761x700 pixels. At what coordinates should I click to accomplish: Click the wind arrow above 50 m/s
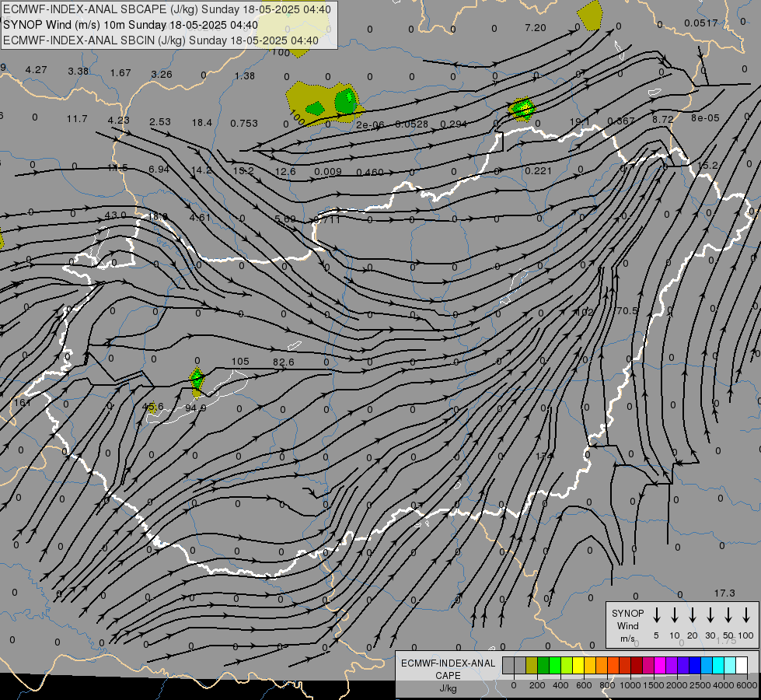[728, 615]
